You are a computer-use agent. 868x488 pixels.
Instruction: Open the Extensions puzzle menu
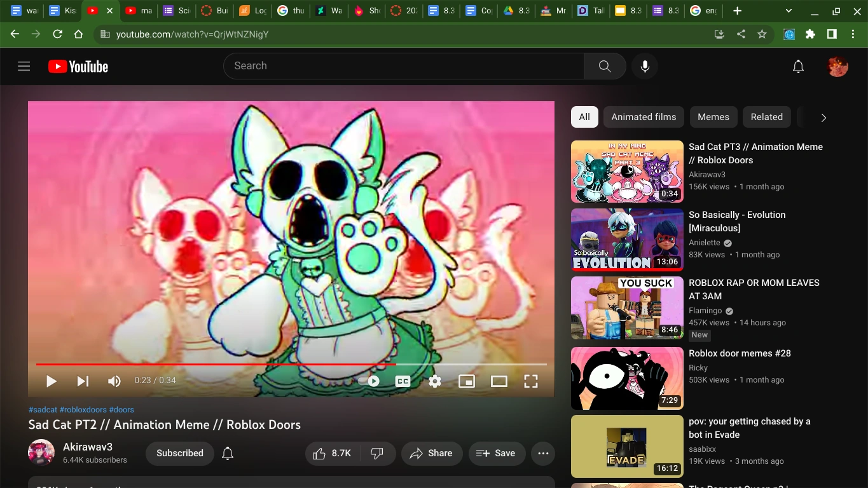[810, 34]
